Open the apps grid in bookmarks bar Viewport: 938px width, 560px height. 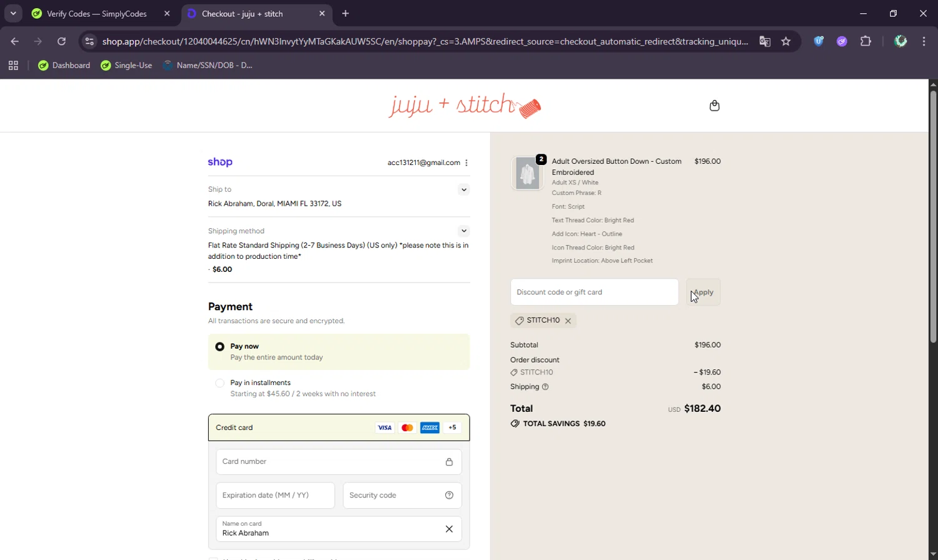point(13,65)
